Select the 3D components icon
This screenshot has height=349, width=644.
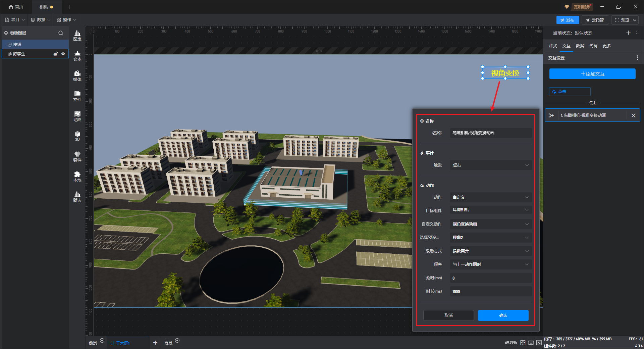pyautogui.click(x=77, y=136)
